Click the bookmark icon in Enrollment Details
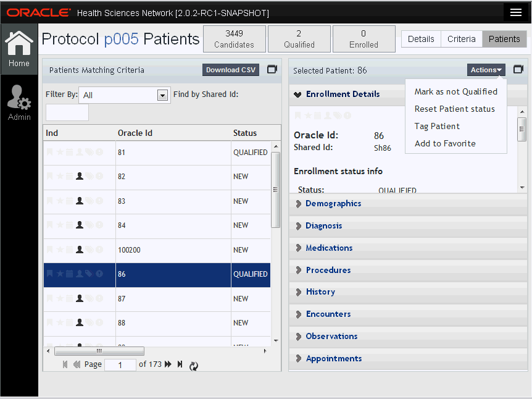The image size is (532, 399). click(x=297, y=115)
